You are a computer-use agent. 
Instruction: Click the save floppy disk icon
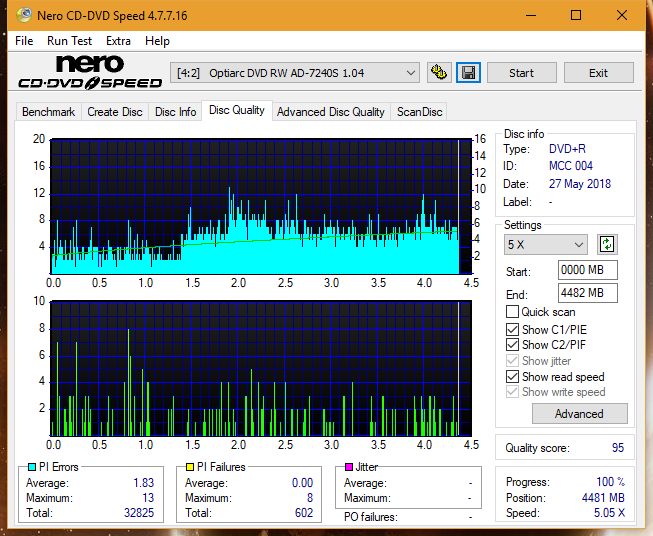(469, 73)
